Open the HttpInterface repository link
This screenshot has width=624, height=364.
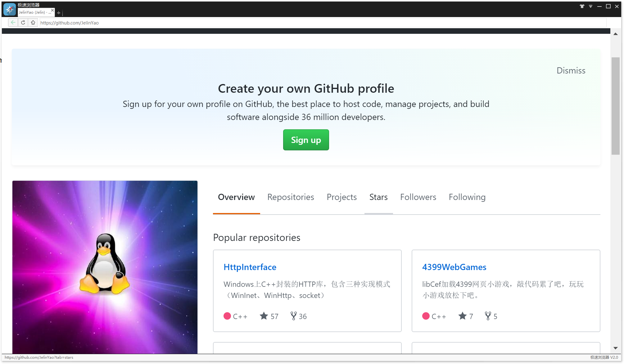[x=250, y=267]
